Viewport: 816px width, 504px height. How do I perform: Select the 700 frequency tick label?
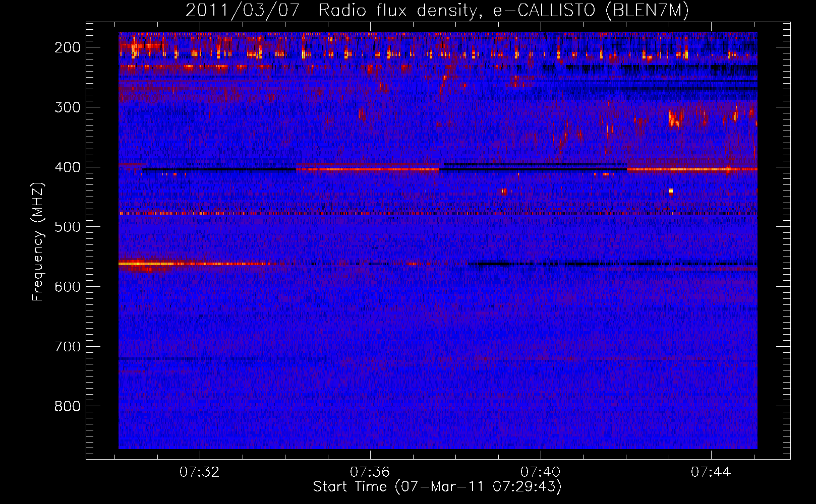coord(68,347)
